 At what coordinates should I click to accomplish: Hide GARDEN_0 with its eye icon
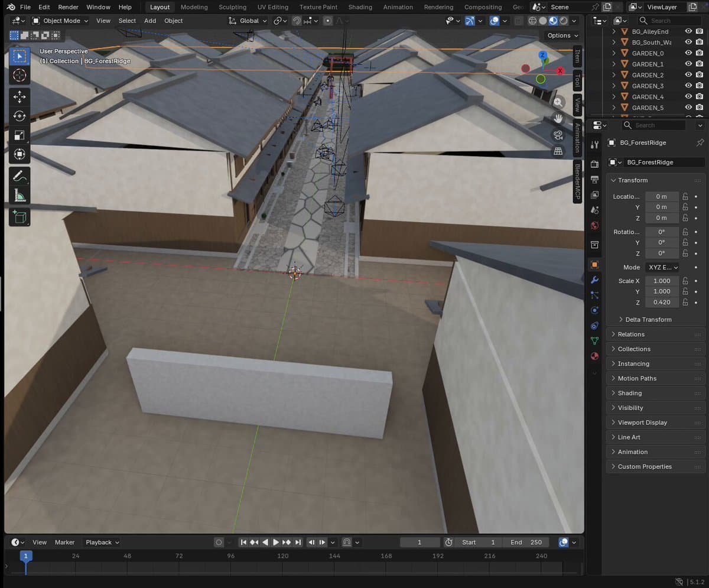[x=688, y=53]
